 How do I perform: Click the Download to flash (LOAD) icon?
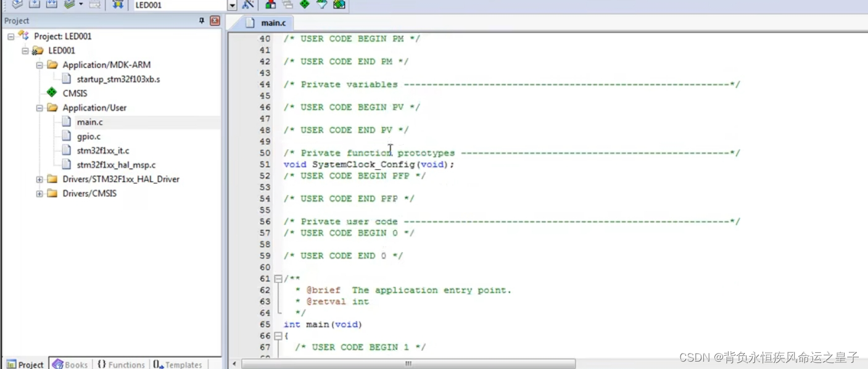point(117,5)
